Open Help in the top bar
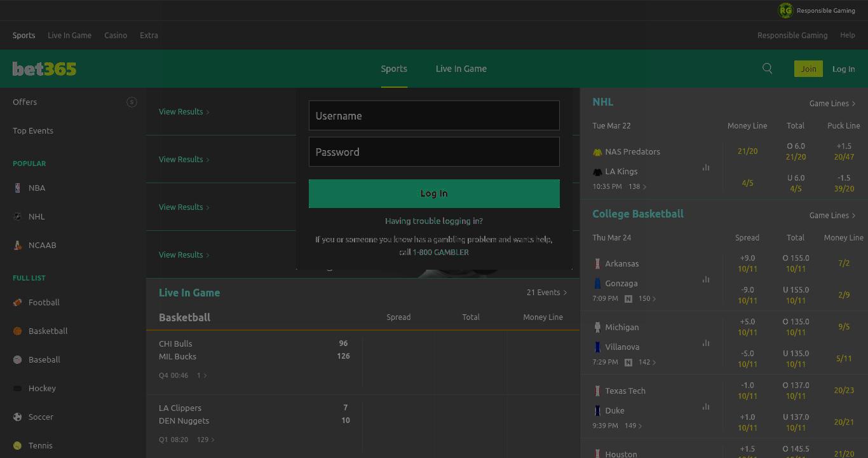This screenshot has height=458, width=868. tap(848, 36)
